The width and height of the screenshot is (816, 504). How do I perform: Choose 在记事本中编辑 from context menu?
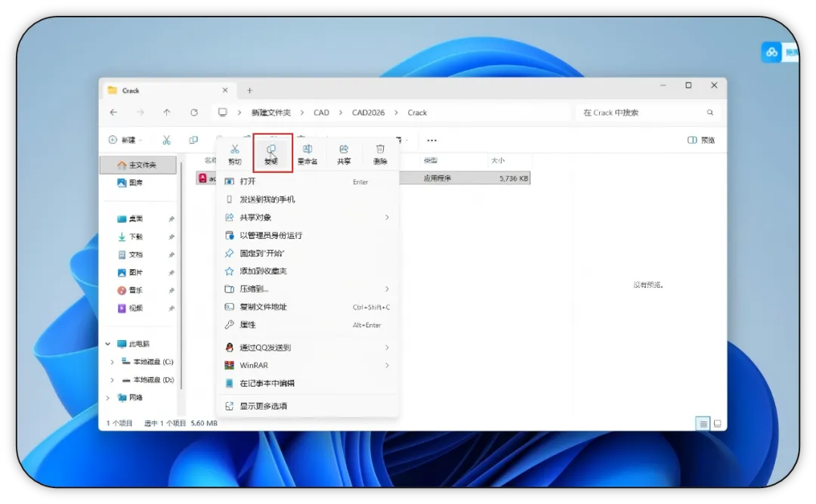coord(308,383)
